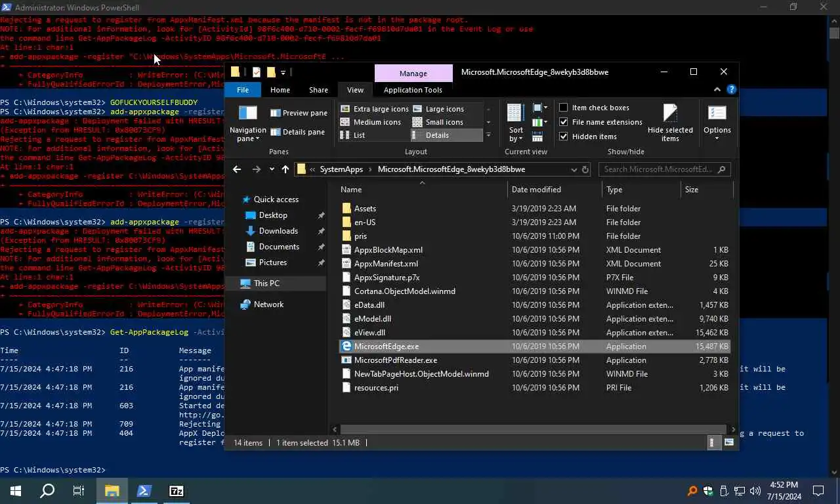This screenshot has width=840, height=504.
Task: Switch to large thumbnails via status bar icon
Action: tap(728, 443)
